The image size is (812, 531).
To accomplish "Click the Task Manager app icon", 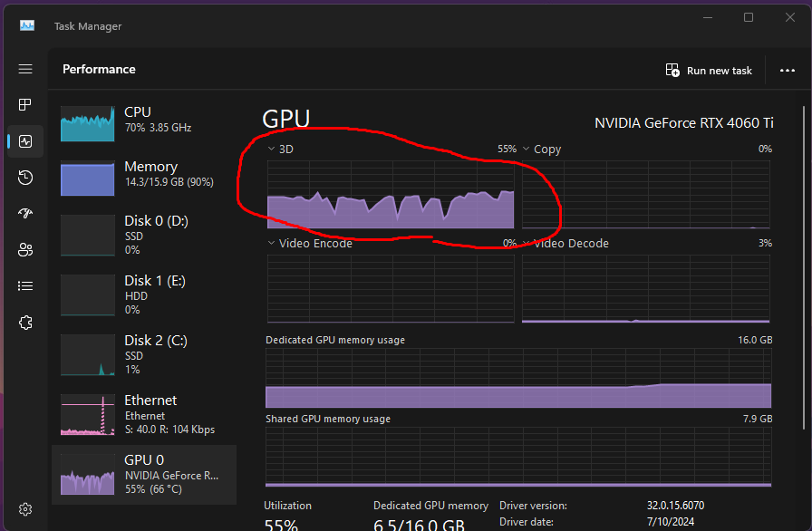I will click(27, 25).
